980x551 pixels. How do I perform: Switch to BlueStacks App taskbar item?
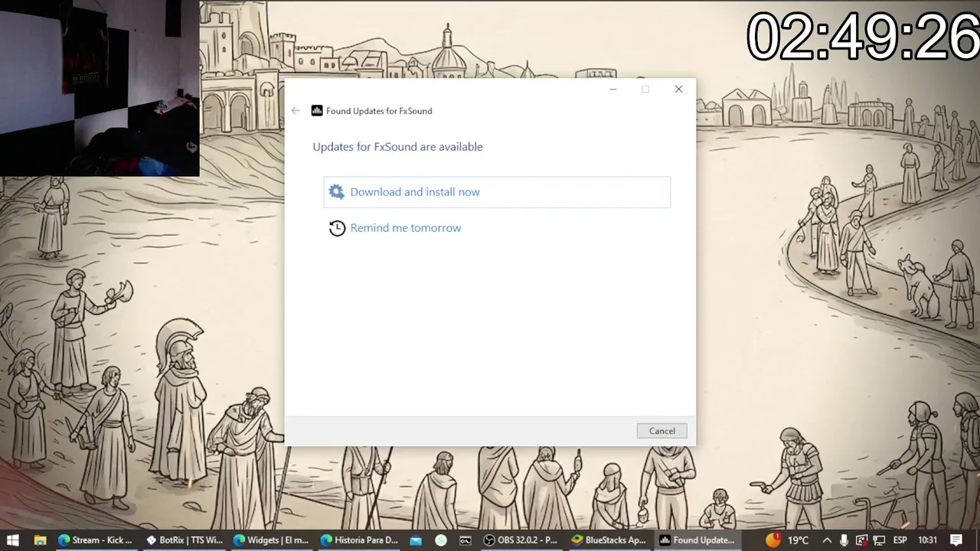point(609,540)
